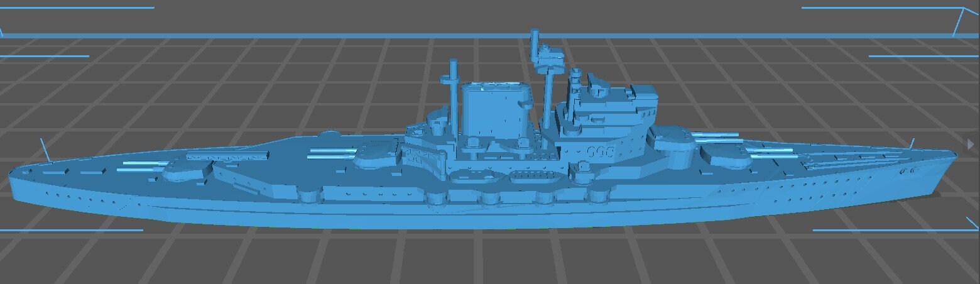The height and width of the screenshot is (284, 980).
Task: Click the rearmost gun turret near the stern
Action: (x=188, y=166)
